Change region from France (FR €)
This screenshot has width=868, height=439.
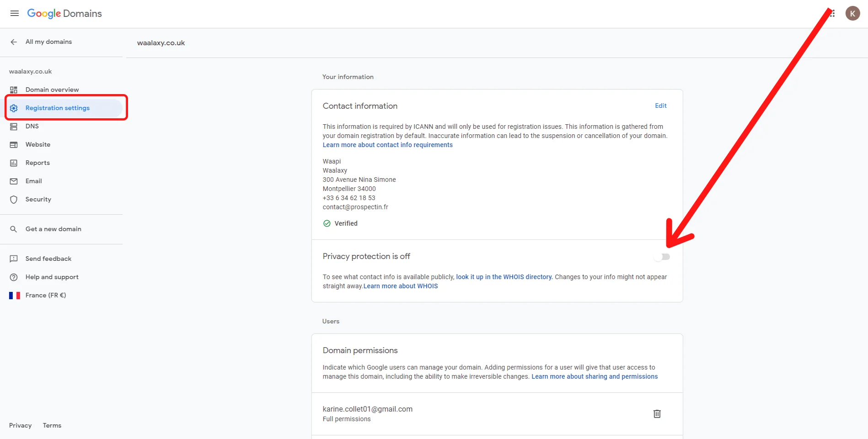point(46,295)
